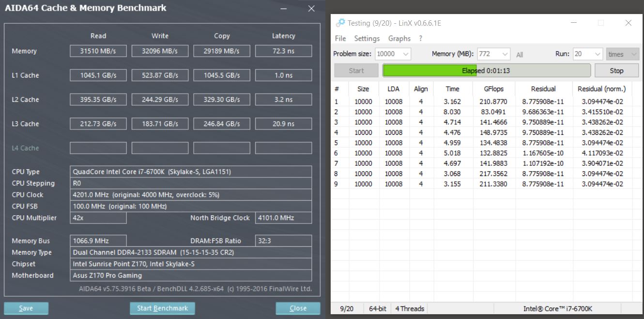Click the CPU Clock field 4201.0 MHz
The image size is (644, 319).
coord(191,195)
